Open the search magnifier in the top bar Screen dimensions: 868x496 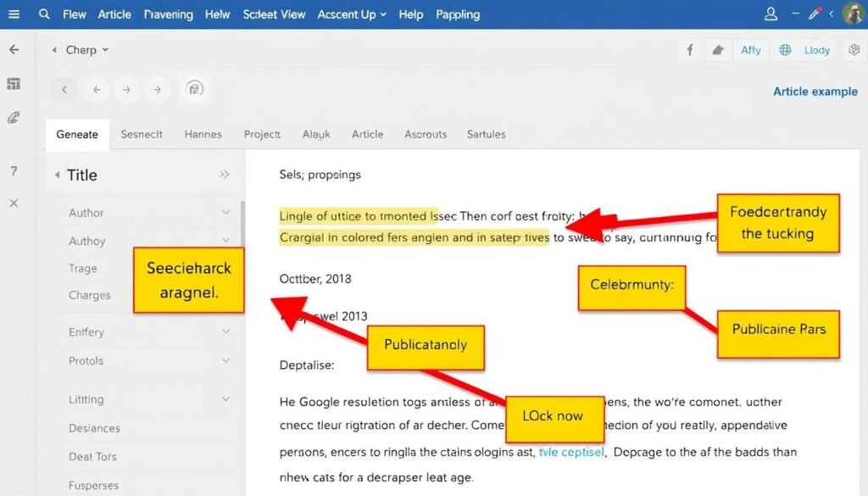[x=44, y=14]
